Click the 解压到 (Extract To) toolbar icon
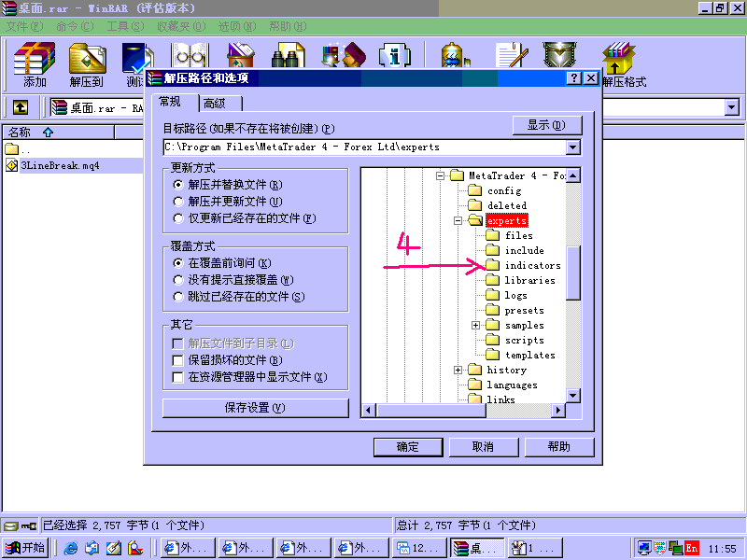This screenshot has height=560, width=747. pos(87,58)
